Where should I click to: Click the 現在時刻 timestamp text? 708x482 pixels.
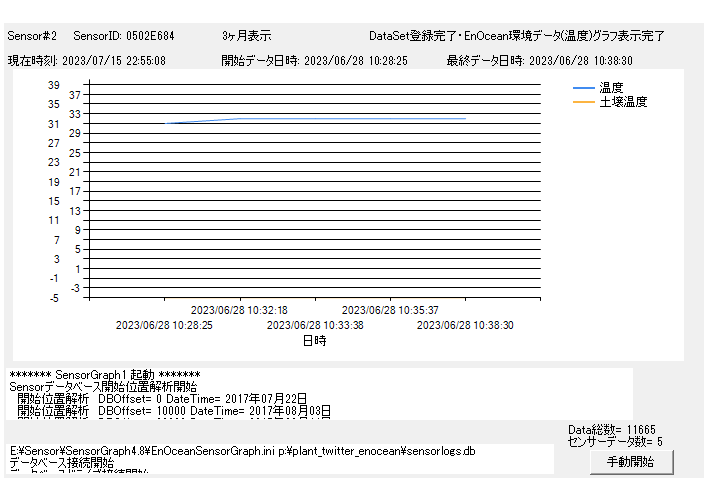(x=87, y=61)
